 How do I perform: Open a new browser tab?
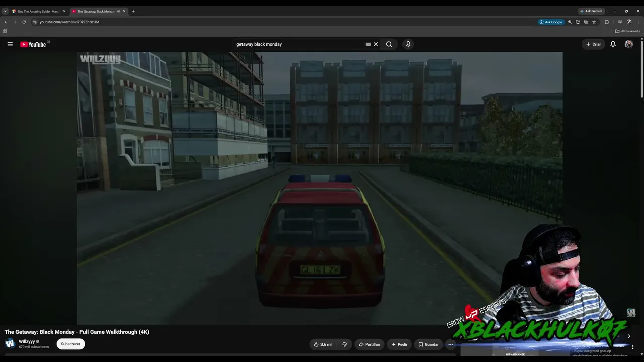pos(133,11)
